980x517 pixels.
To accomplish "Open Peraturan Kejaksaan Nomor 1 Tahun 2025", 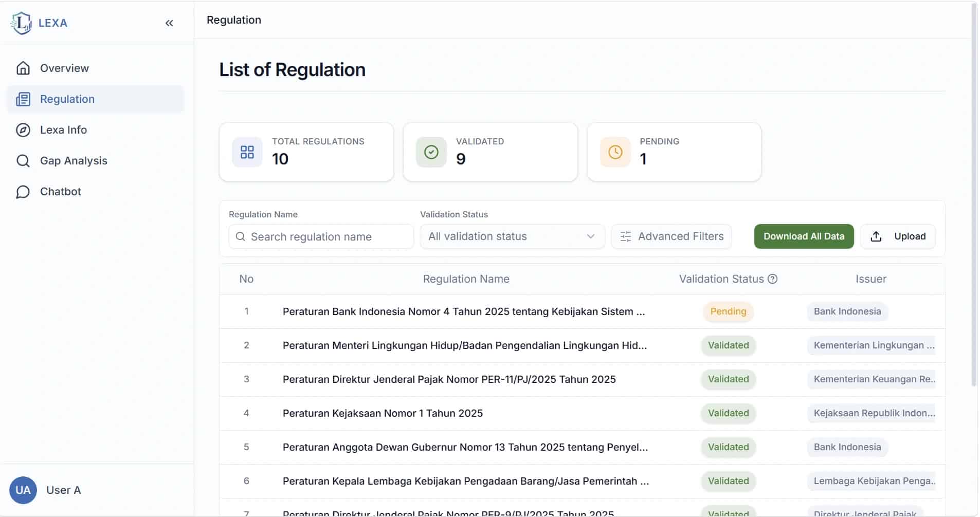I will pyautogui.click(x=383, y=413).
